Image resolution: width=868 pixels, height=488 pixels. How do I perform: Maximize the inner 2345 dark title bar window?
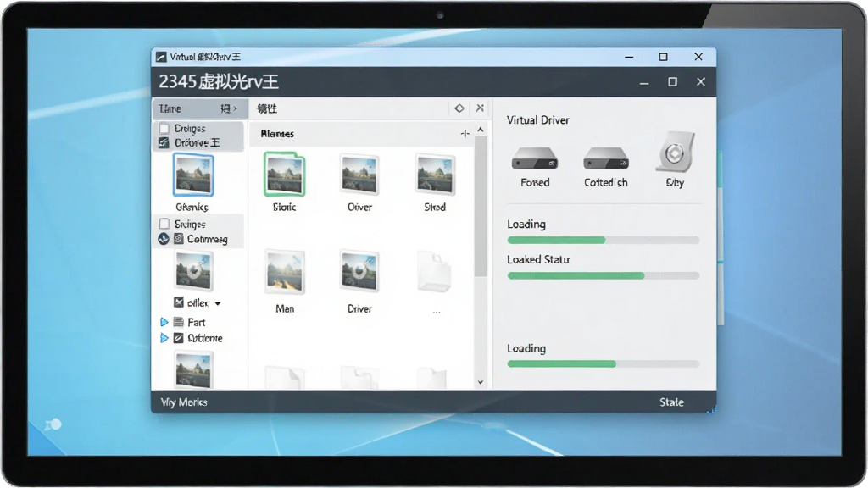(x=672, y=82)
